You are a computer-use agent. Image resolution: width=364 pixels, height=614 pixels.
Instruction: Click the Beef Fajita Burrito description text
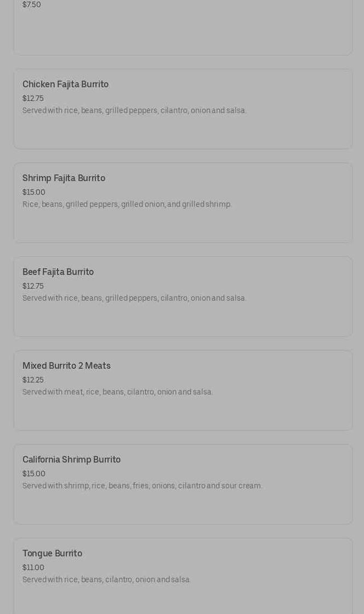click(134, 298)
